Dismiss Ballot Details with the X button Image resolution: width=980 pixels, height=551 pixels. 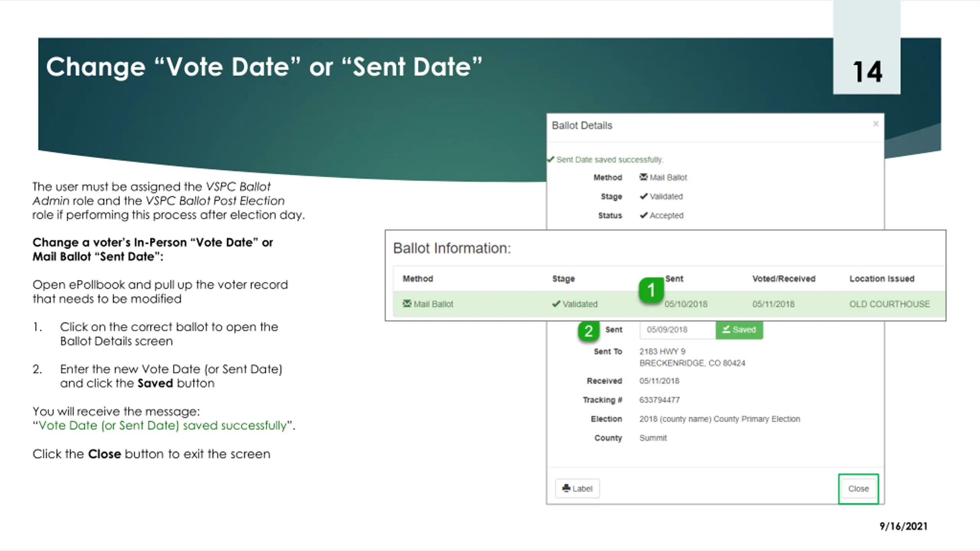pos(875,124)
